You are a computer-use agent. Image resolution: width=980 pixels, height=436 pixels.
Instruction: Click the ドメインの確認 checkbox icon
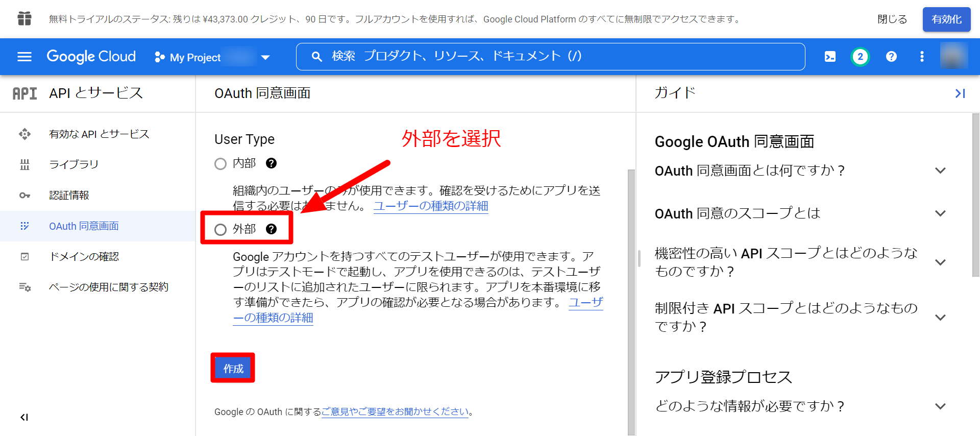pos(24,257)
